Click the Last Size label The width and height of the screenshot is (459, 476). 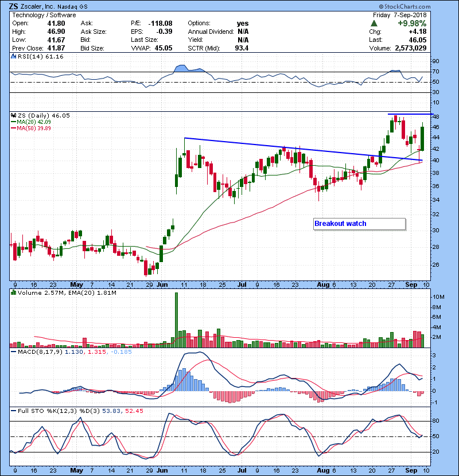point(145,40)
